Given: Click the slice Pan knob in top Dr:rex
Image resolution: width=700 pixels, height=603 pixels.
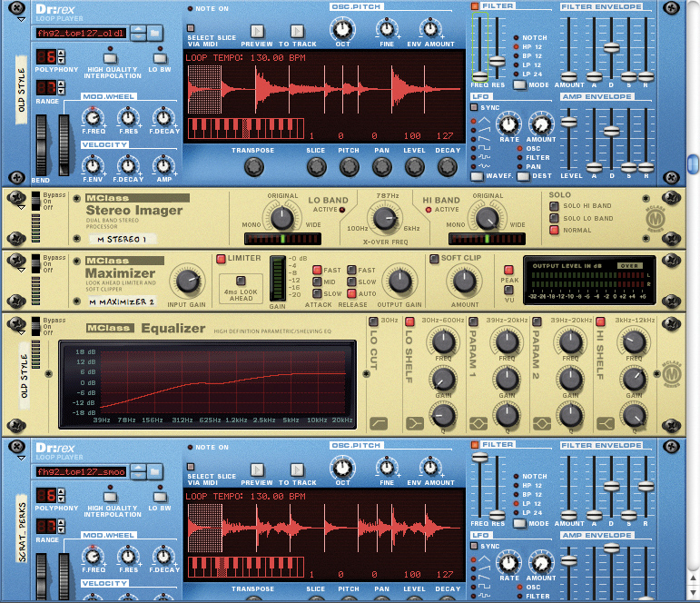Looking at the screenshot, I should tap(381, 167).
